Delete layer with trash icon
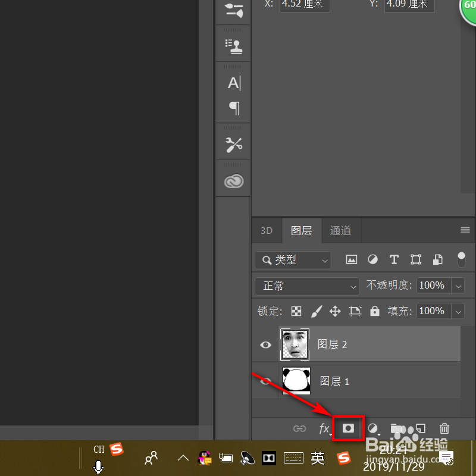The height and width of the screenshot is (476, 476). pyautogui.click(x=444, y=428)
